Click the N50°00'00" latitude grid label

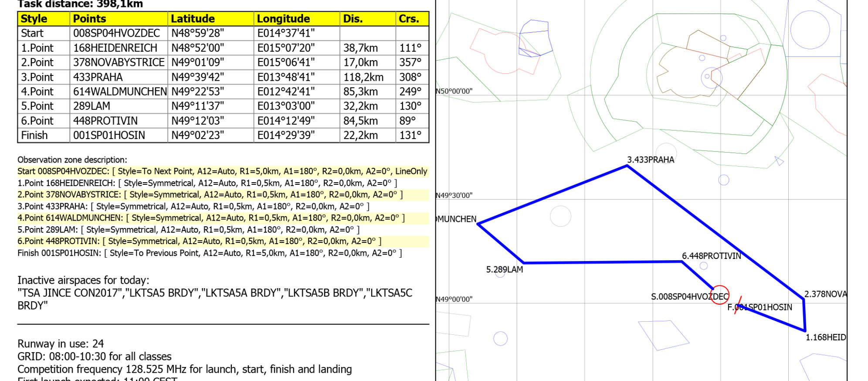[454, 91]
